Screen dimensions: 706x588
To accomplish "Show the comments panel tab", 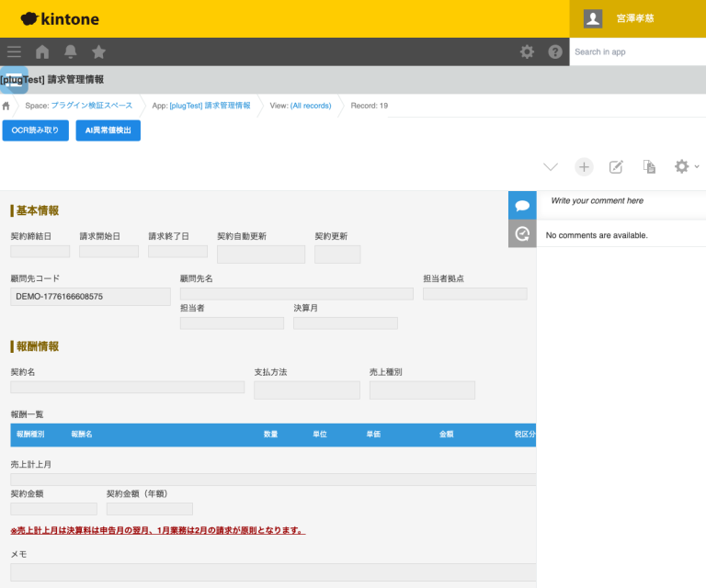I will [522, 205].
